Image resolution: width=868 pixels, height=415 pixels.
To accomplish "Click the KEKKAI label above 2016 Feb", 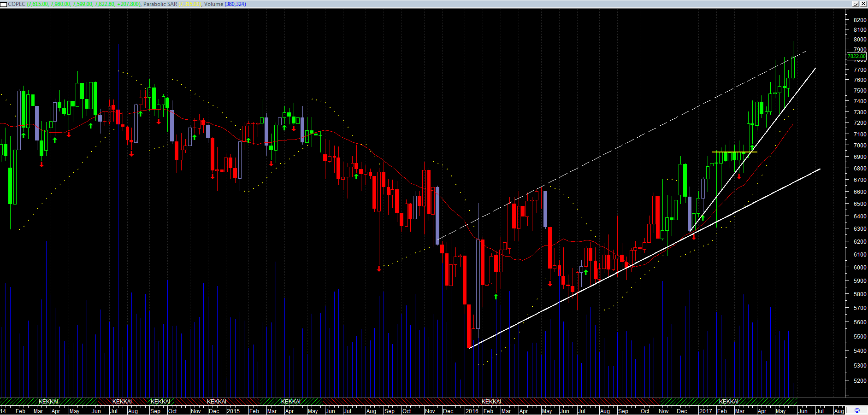I will (x=491, y=402).
